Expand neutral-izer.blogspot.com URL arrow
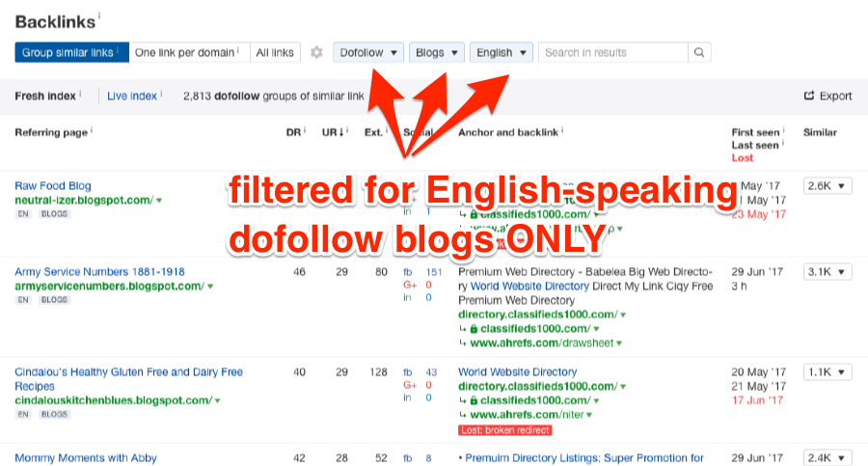The height and width of the screenshot is (466, 868). pos(159,201)
